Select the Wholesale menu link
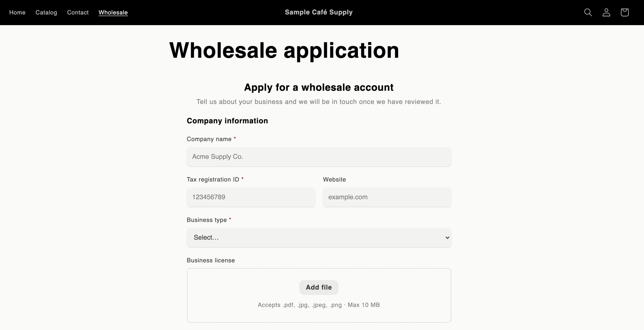Image resolution: width=644 pixels, height=330 pixels. click(x=113, y=12)
